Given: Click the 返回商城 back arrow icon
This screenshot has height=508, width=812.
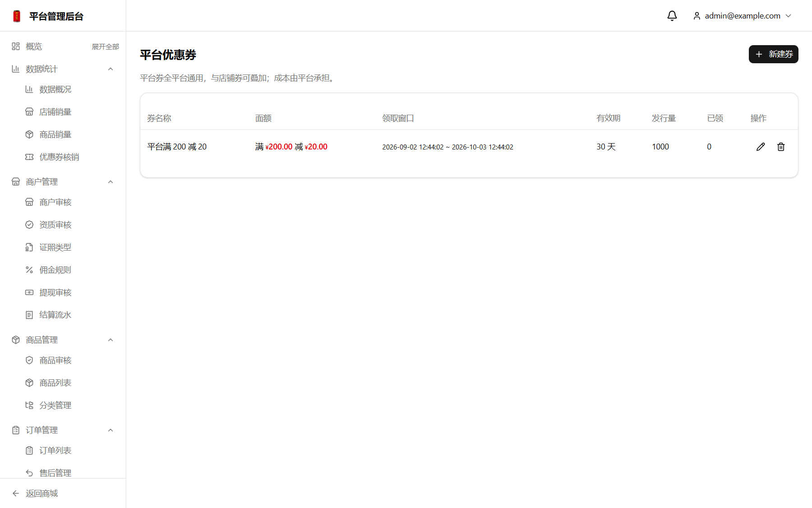Looking at the screenshot, I should click(16, 493).
